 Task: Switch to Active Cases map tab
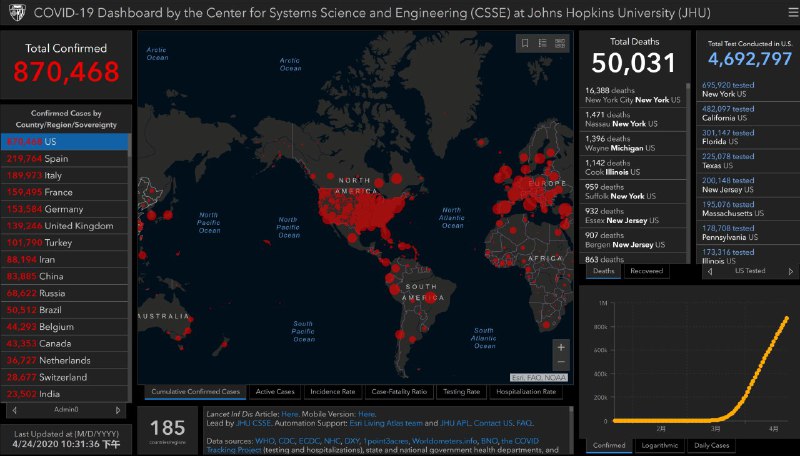click(275, 392)
